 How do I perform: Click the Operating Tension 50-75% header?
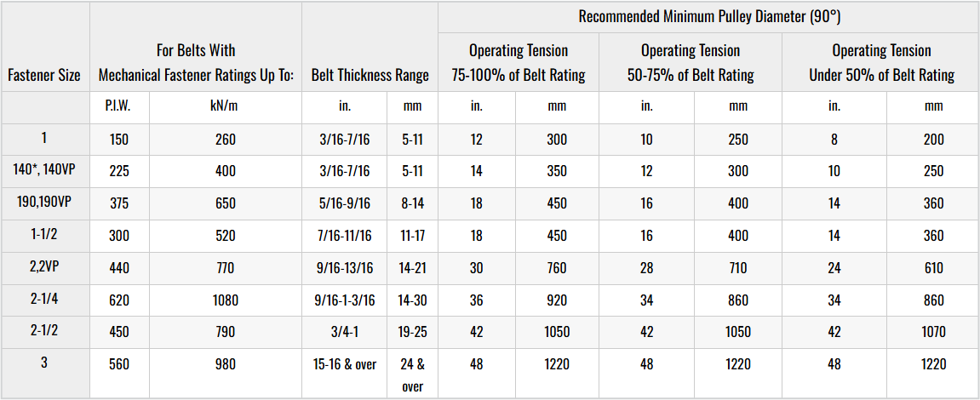pyautogui.click(x=691, y=62)
